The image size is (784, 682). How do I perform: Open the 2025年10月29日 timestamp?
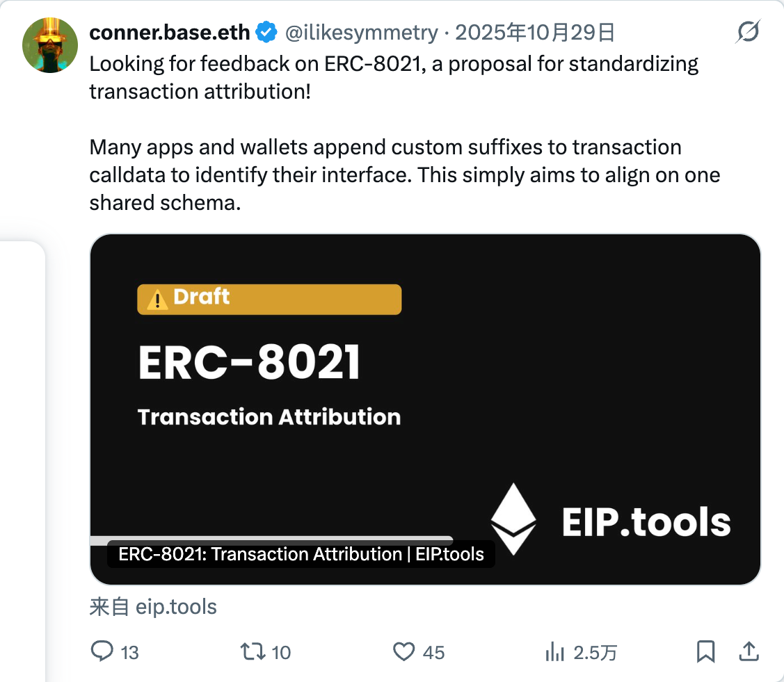coord(534,33)
